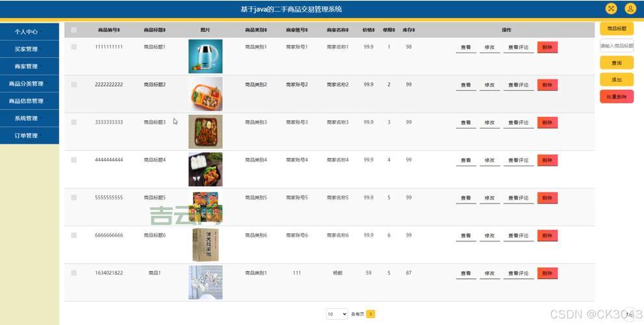Screen dimensions: 644x325
Task: Delete the 商品标题4 row
Action: 547,161
